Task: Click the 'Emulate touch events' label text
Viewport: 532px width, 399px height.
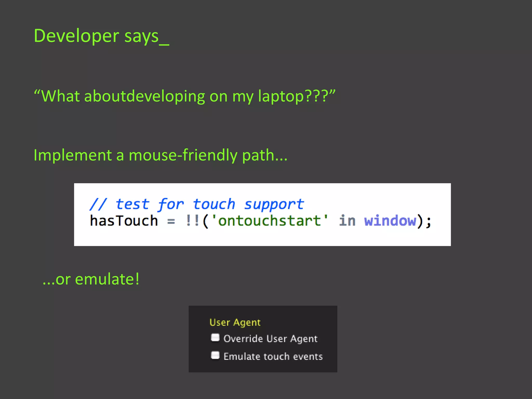Action: pos(273,356)
